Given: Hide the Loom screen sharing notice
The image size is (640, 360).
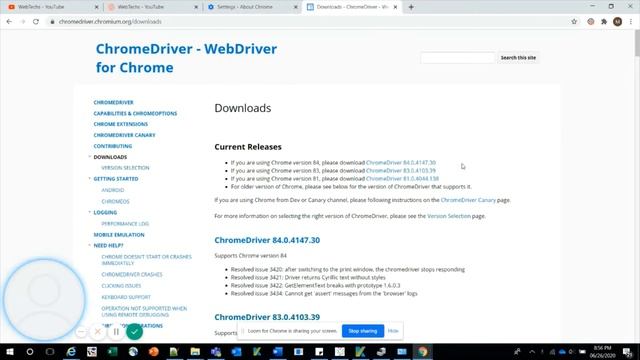Looking at the screenshot, I should coord(393,331).
